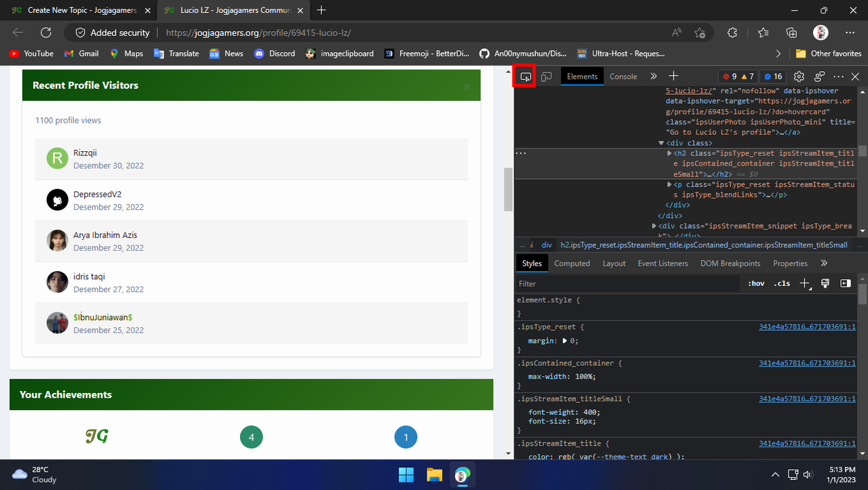Open the YouTube bookmark
Viewport: 868px width, 490px height.
pos(32,54)
